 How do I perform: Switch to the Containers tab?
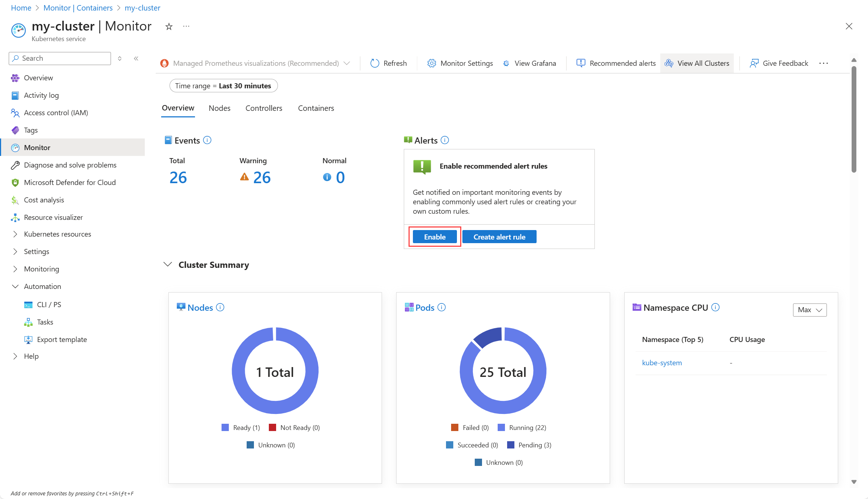point(316,108)
